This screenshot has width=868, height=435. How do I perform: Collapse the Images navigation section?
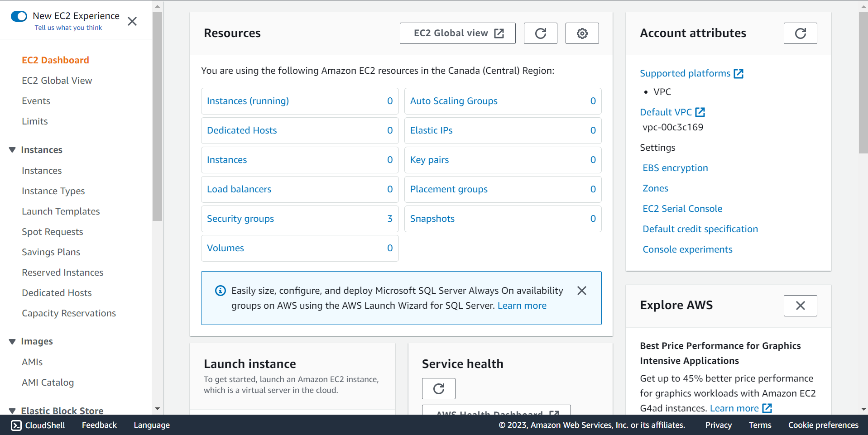click(x=12, y=341)
